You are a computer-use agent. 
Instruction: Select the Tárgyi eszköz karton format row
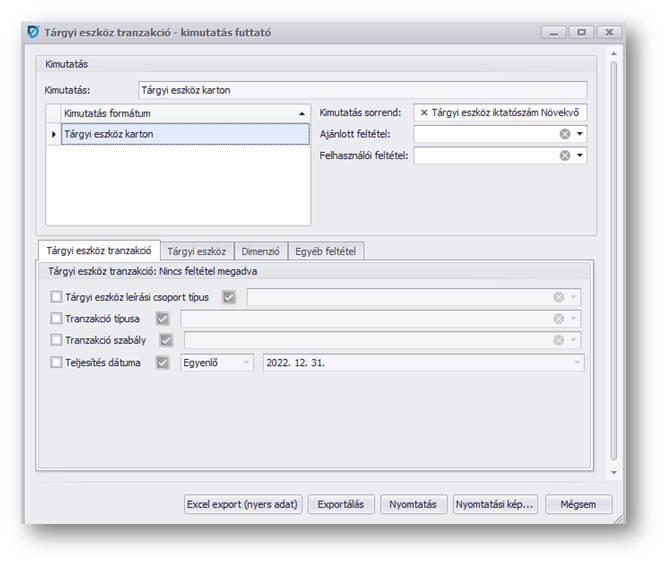point(180,133)
